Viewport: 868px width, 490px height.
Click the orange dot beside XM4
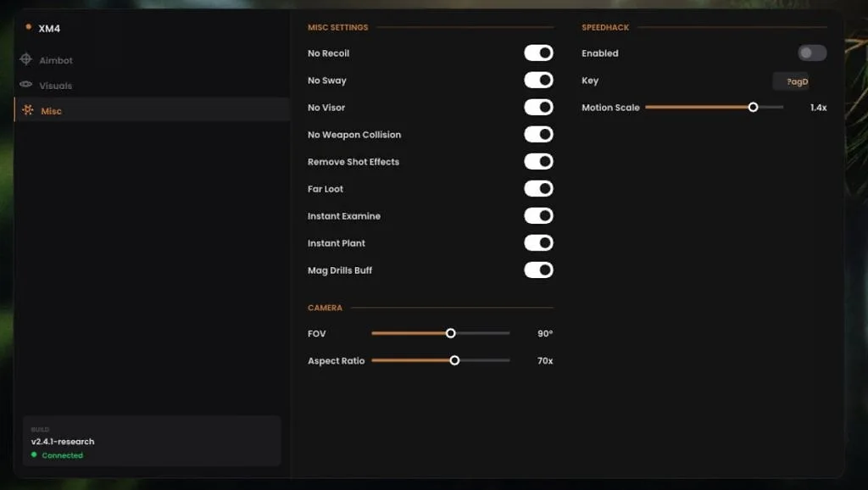tap(28, 26)
